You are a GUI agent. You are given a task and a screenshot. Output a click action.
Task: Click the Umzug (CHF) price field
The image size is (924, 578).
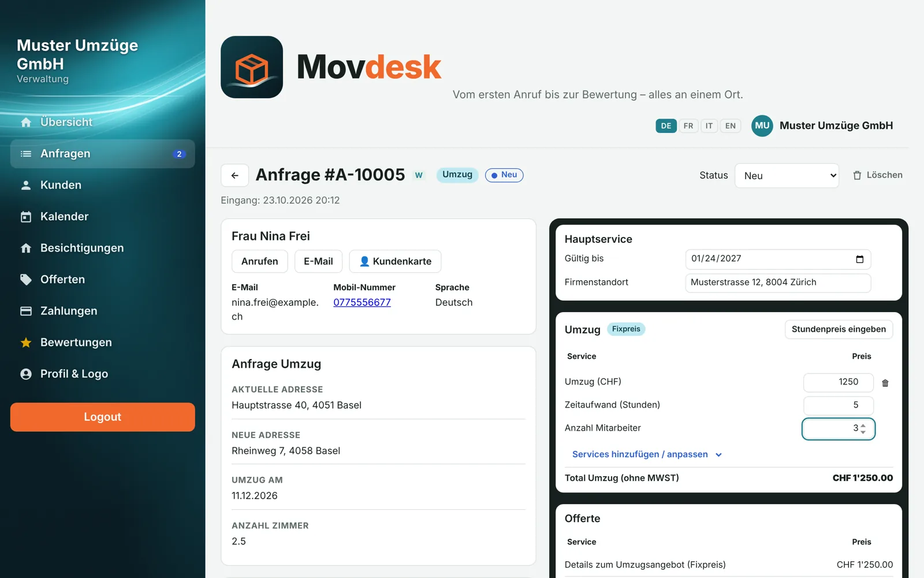838,382
